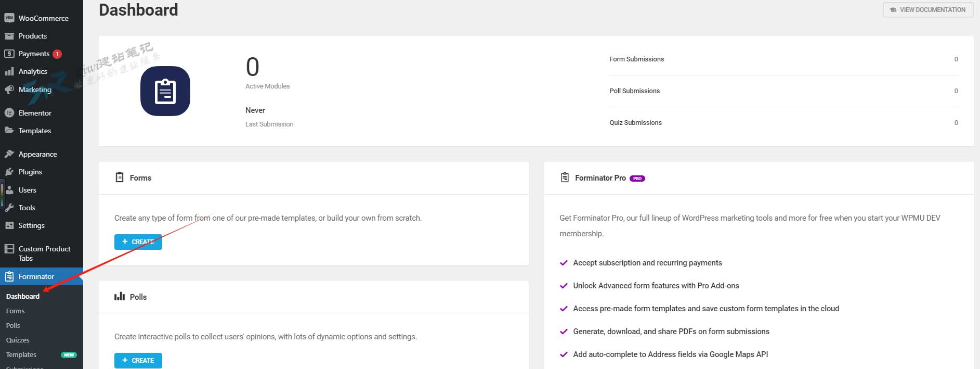Click the Poll Submissions row
The width and height of the screenshot is (980, 369).
(783, 91)
